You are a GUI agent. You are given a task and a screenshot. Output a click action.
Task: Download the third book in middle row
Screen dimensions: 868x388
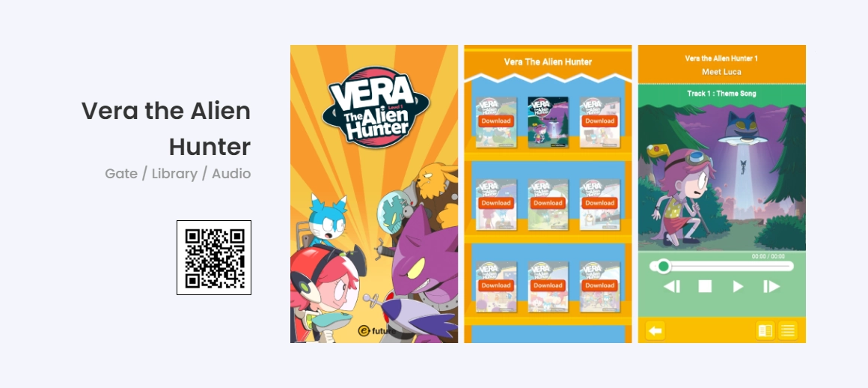click(600, 203)
